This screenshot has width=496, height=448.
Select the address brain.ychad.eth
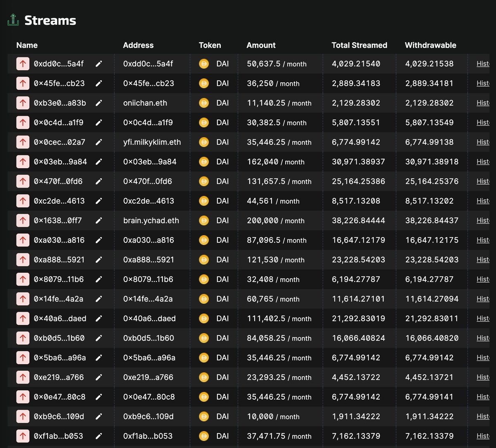click(151, 220)
